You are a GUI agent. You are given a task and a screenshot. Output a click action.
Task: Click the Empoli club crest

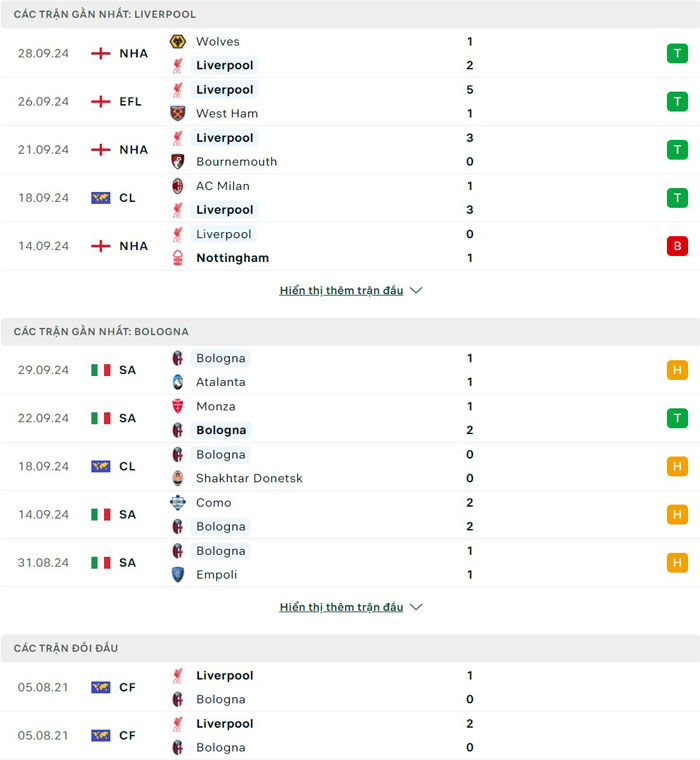click(x=178, y=575)
